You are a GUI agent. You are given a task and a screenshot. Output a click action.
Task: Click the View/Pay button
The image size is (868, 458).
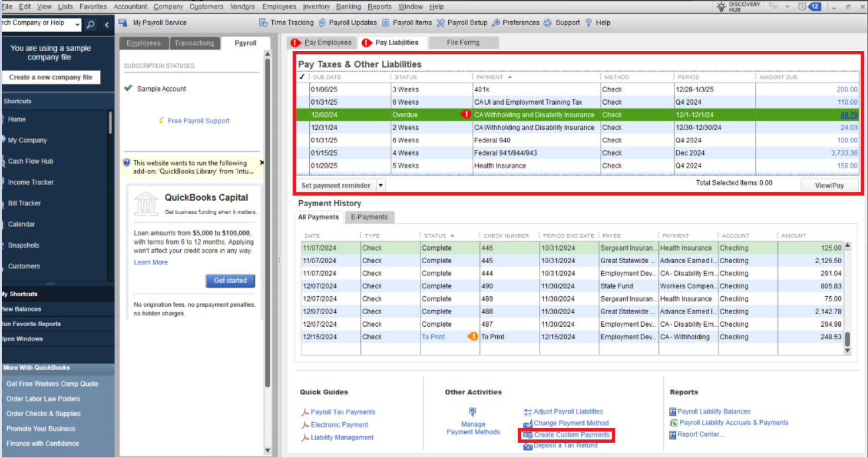coord(829,186)
